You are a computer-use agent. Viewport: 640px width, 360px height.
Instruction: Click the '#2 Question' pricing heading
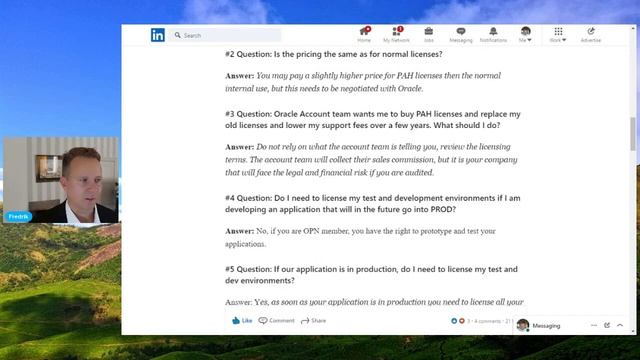pos(333,54)
